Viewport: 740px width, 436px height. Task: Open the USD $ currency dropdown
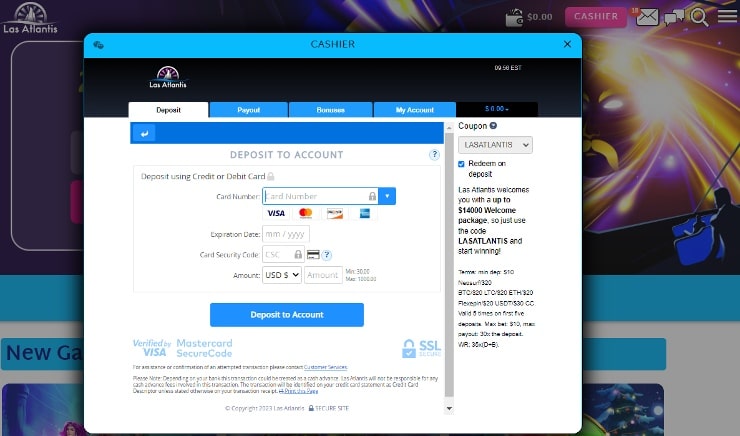coord(282,275)
